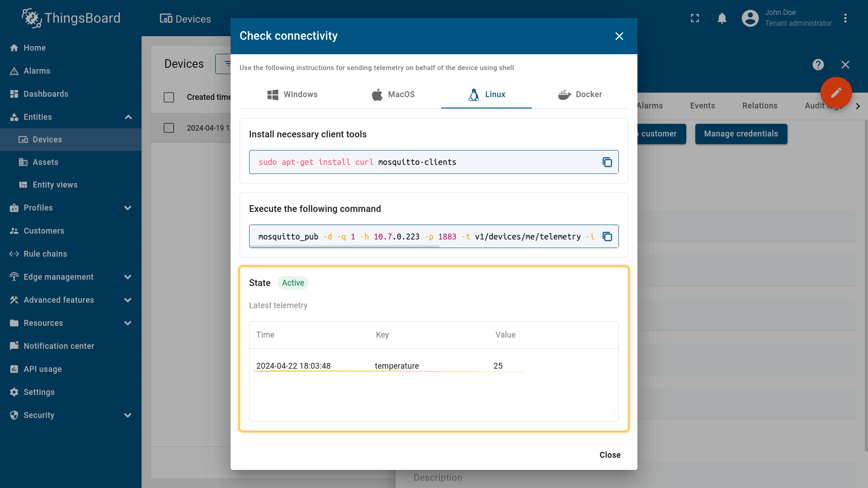Expand the Edge management section
Screen dimensions: 868x488
coord(128,277)
